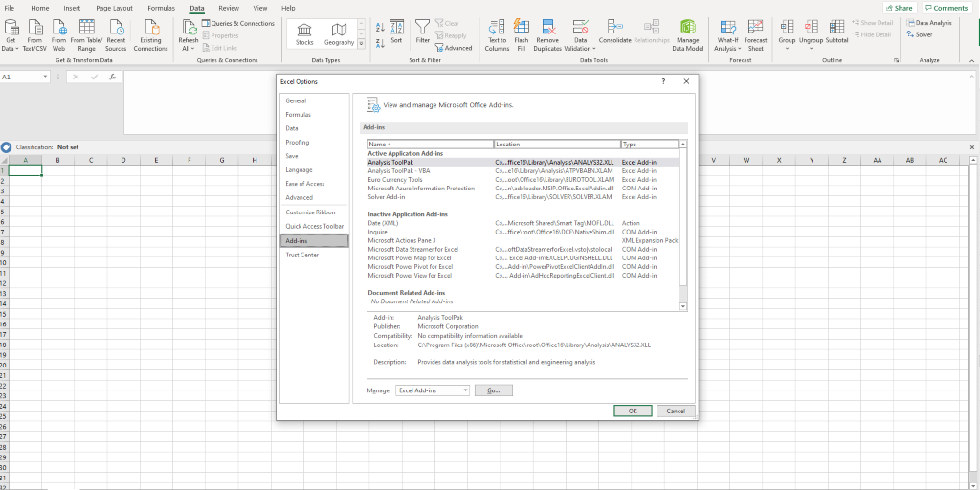Expand the Name Box dropdown arrow
The image size is (980, 490).
click(45, 77)
